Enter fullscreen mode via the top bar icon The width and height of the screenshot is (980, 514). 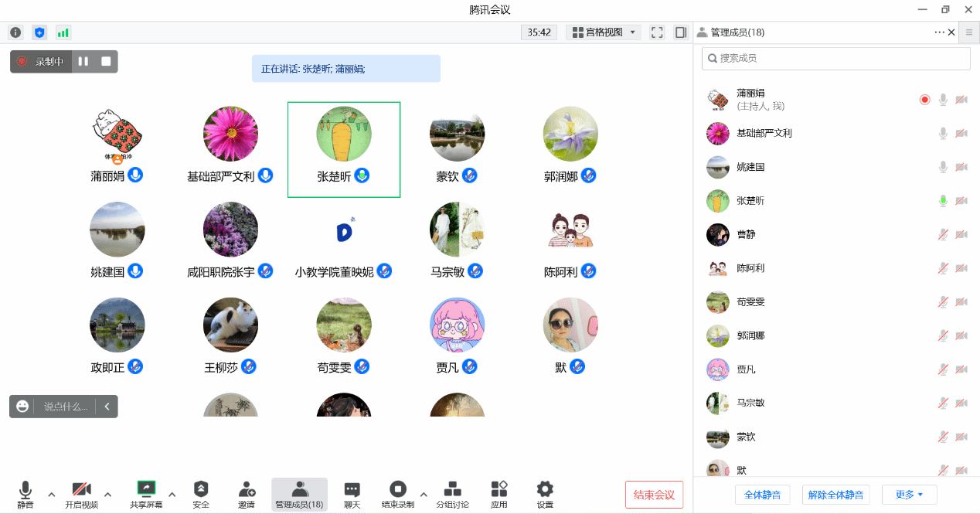(x=657, y=32)
